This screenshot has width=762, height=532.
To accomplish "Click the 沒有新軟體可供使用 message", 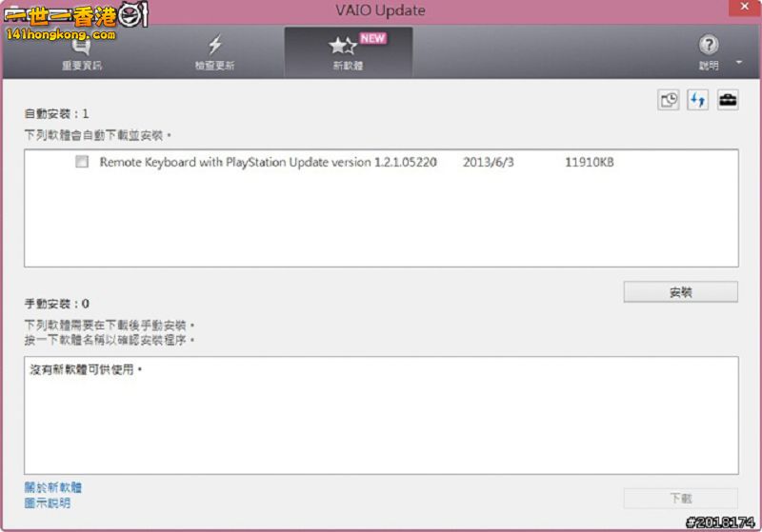I will point(86,370).
